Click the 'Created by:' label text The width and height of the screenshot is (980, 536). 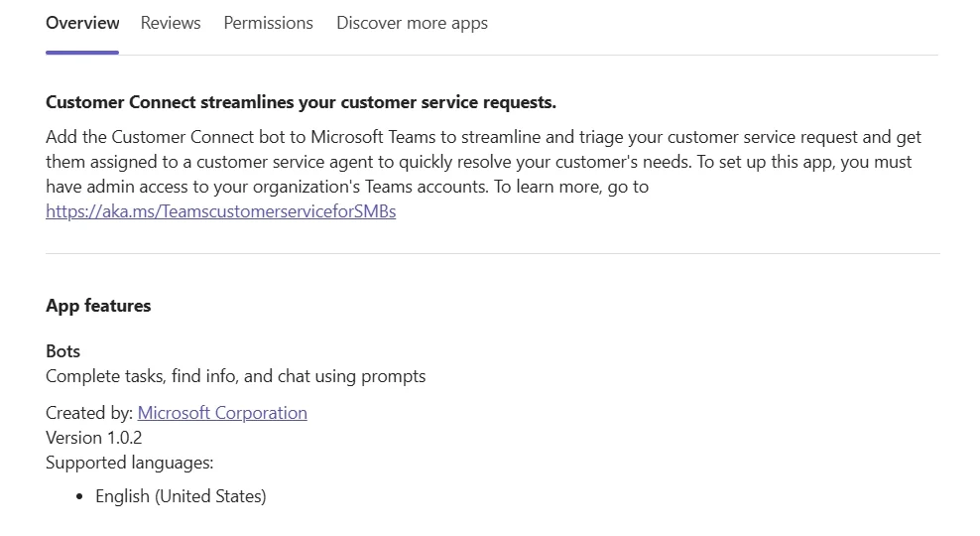click(x=89, y=413)
